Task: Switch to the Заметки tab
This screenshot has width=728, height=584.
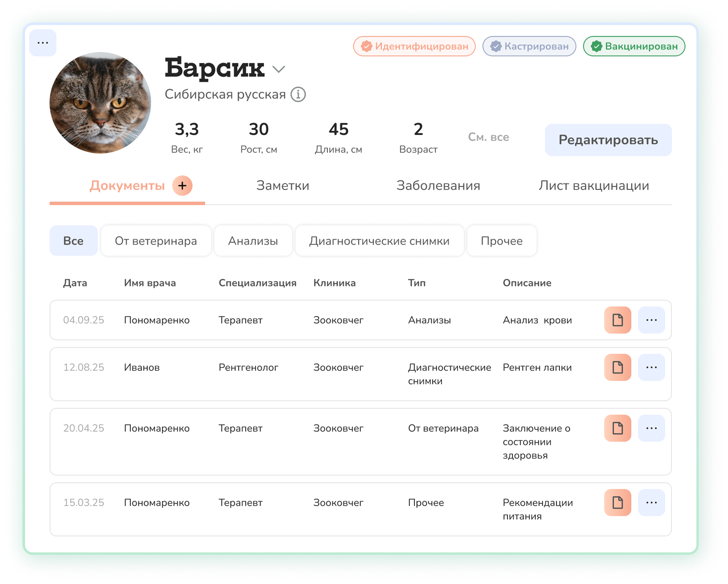Action: tap(282, 186)
